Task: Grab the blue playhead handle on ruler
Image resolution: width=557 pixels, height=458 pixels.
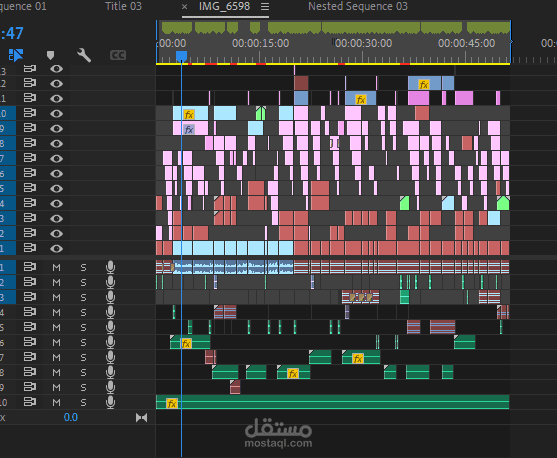Action: pos(182,56)
